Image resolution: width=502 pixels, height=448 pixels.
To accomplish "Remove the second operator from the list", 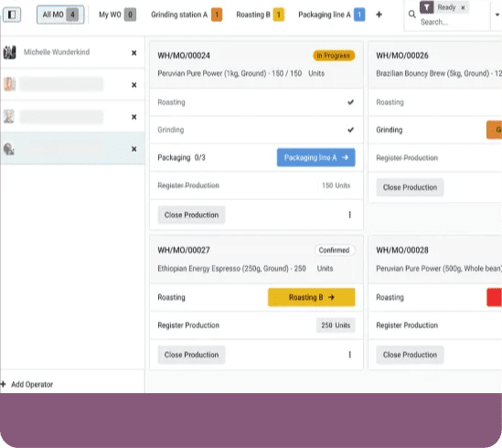I will [x=134, y=85].
